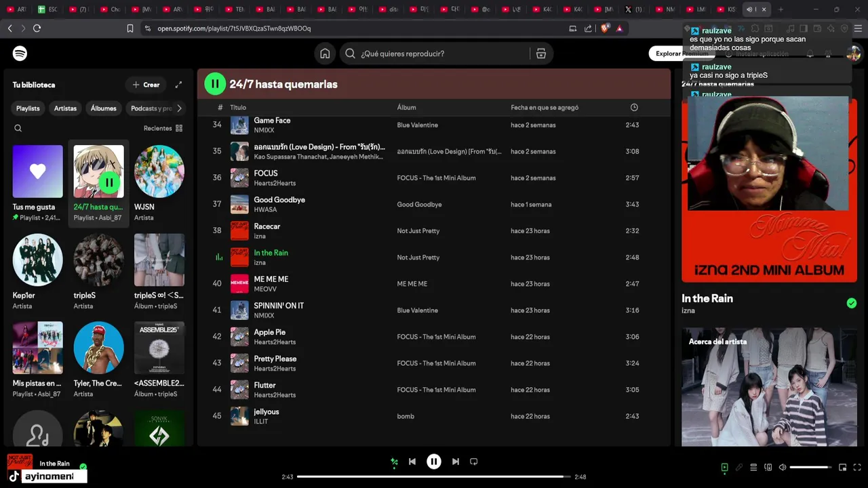Open the Not Just Pretty album link on the Racecar row
This screenshot has height=488, width=868.
[x=418, y=231]
